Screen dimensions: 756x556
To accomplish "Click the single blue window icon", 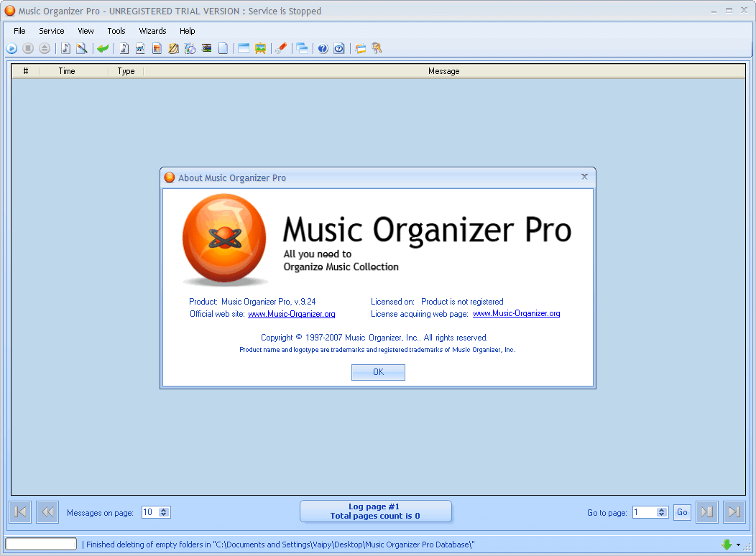I will (x=244, y=48).
